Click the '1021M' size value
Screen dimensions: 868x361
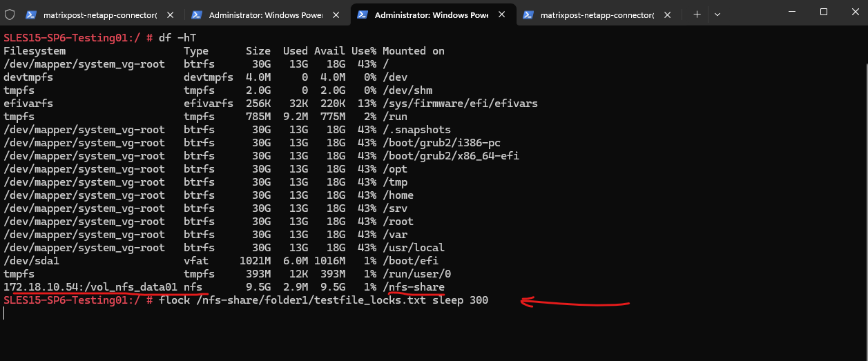pyautogui.click(x=255, y=261)
